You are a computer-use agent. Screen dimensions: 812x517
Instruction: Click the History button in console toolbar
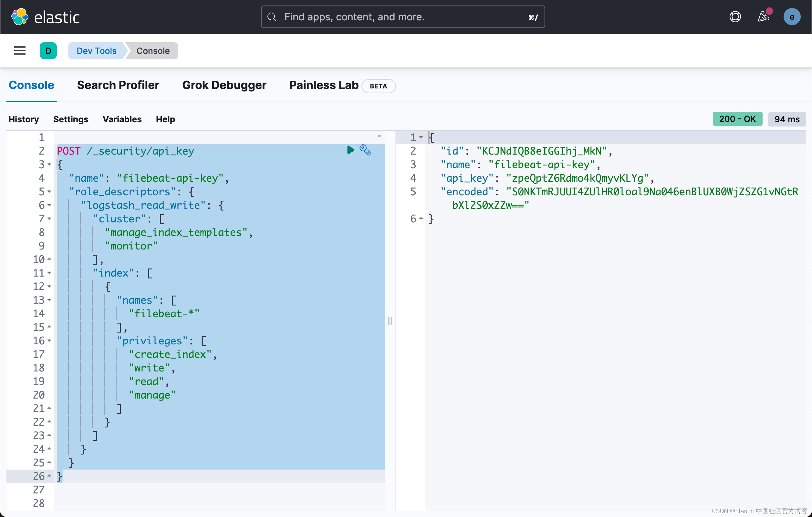coord(24,119)
